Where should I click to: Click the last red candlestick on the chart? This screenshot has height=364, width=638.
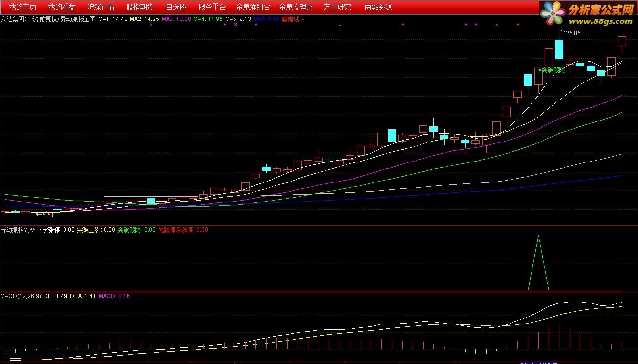[622, 41]
